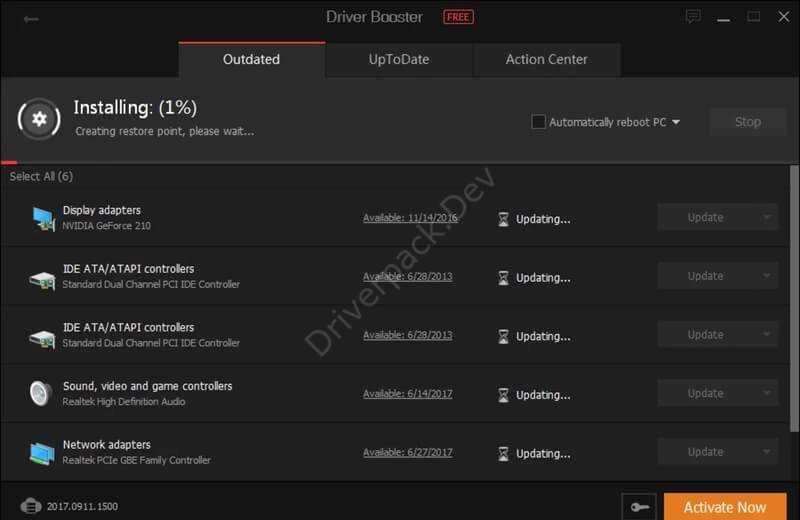Click the FREE edition badge
The height and width of the screenshot is (520, 800).
(458, 17)
